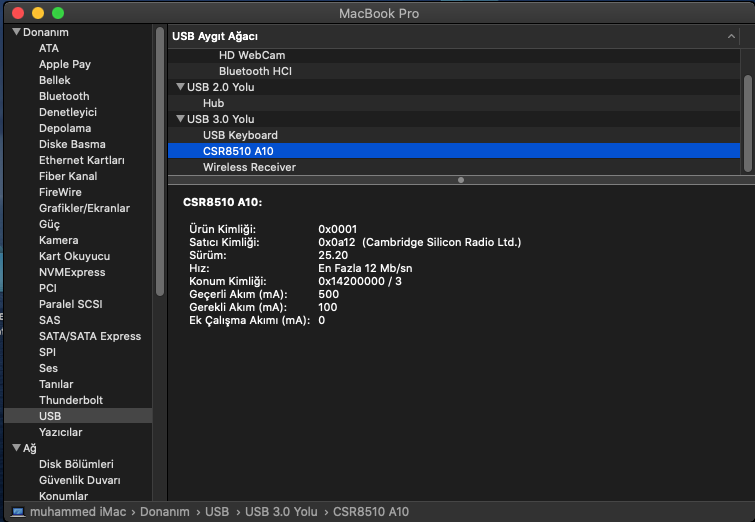
Task: Select Grafikler/Ekranlar in the sidebar
Action: pos(84,208)
